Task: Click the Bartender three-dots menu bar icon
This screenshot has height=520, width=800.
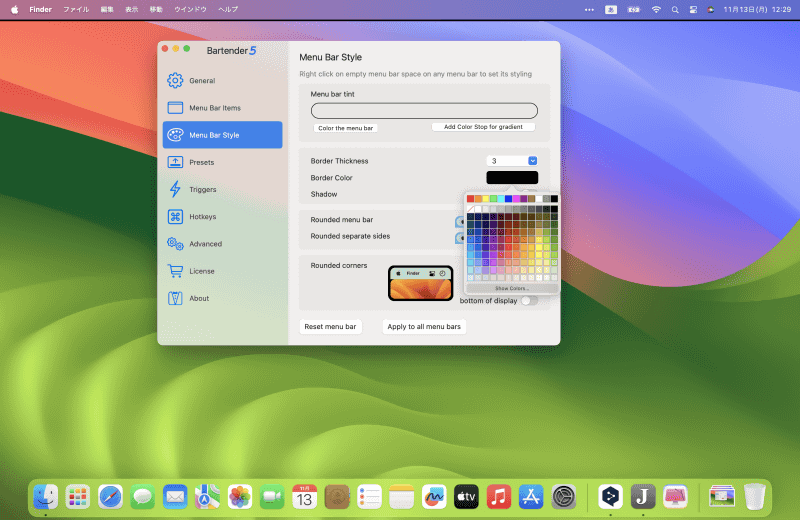Action: (589, 9)
